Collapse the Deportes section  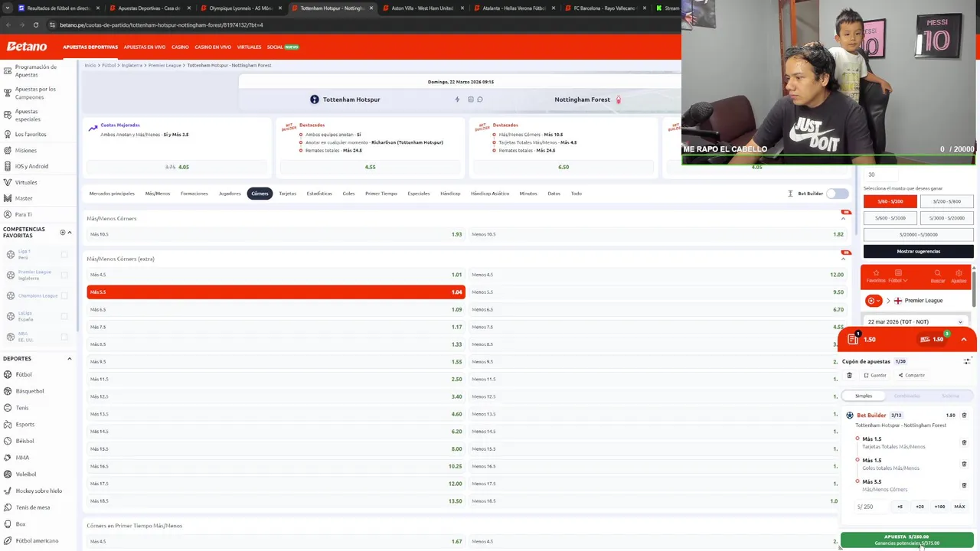(70, 358)
